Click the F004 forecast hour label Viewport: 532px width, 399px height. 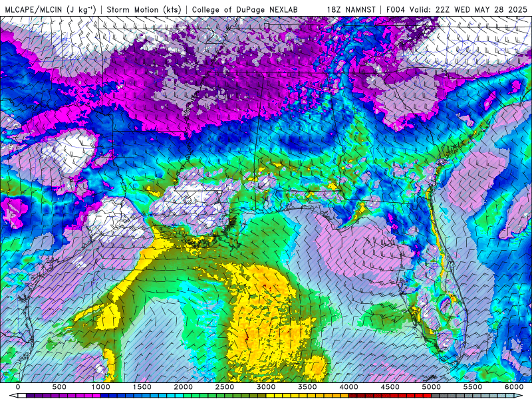(x=396, y=9)
